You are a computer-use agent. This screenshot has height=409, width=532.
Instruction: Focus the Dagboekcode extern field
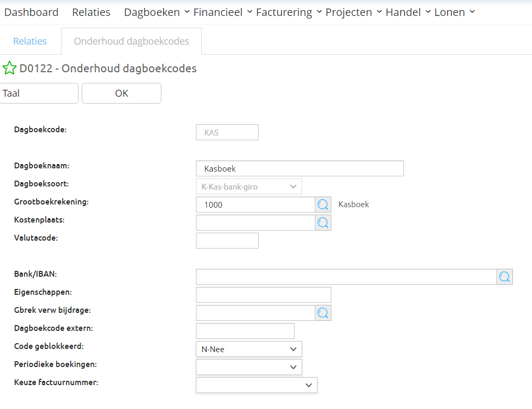pos(245,331)
